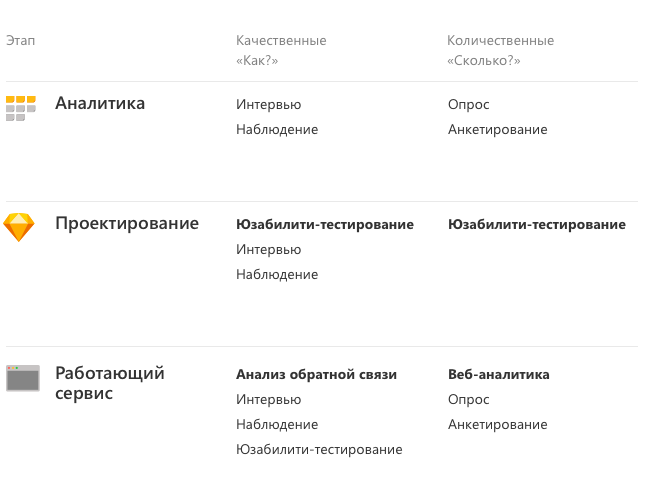Click Анализ обратной связи
Viewport: 667px width, 490px height.
316,375
